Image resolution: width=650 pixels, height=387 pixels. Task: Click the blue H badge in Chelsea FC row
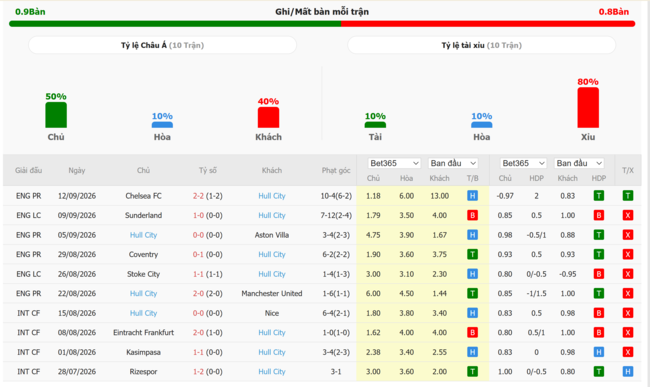click(472, 196)
